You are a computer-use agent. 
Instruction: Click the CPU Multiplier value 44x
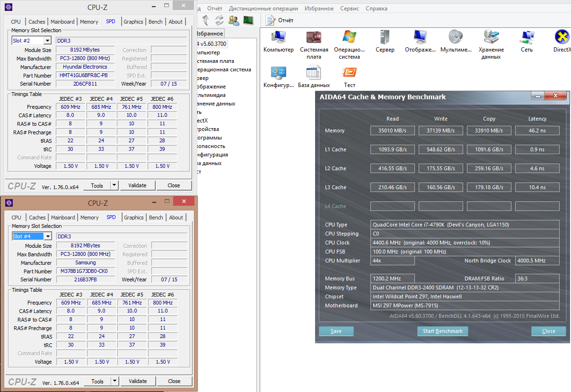pyautogui.click(x=393, y=261)
